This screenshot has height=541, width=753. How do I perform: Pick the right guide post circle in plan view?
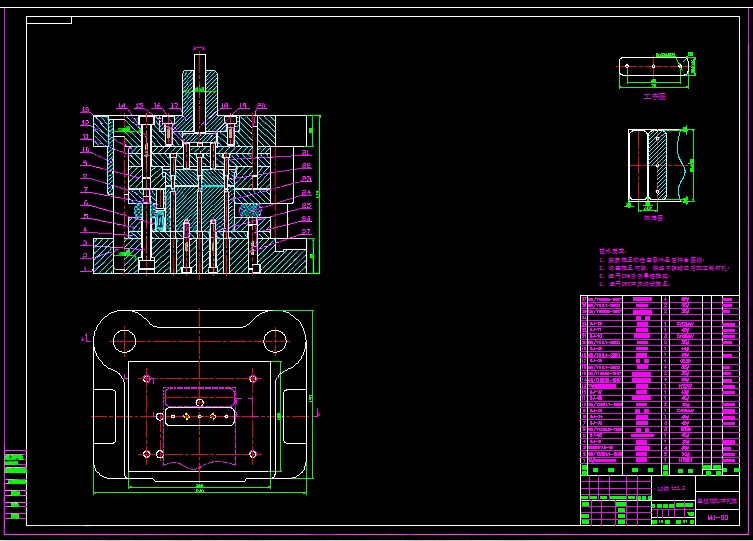(x=275, y=341)
